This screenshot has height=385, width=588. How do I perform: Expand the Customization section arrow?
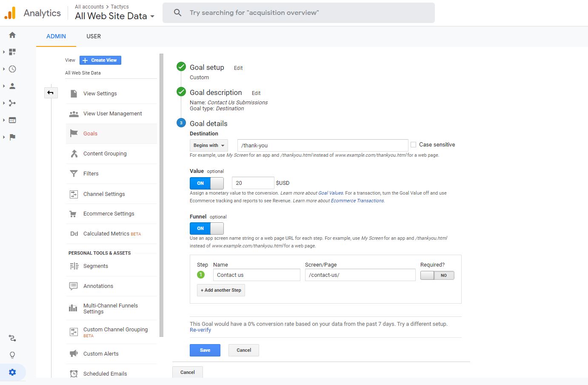[x=4, y=52]
